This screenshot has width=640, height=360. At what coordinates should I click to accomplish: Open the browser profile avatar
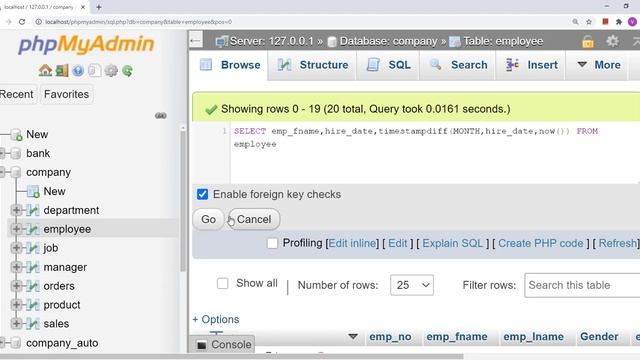632,22
